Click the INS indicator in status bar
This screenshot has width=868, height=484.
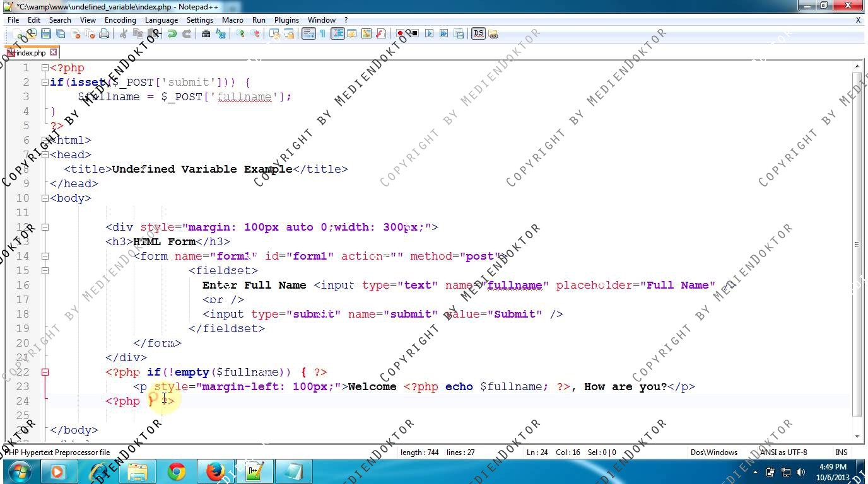click(x=842, y=452)
